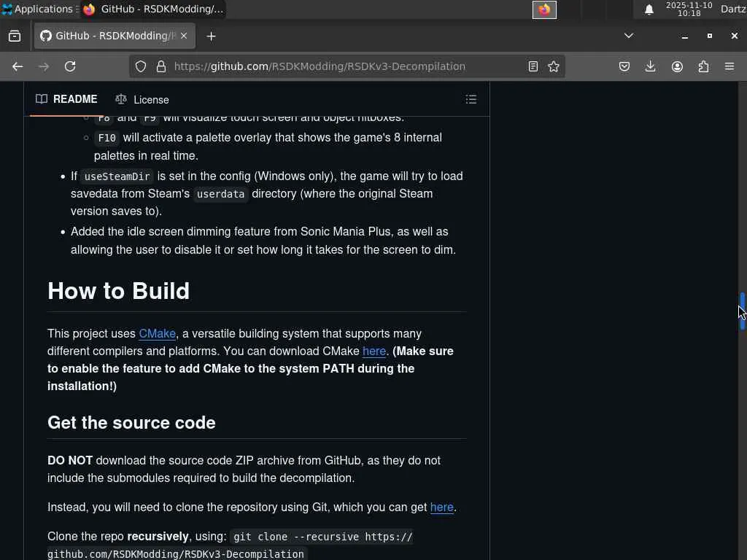Click the F10 key code label
Viewport: 747px width, 560px height.
[x=107, y=138]
